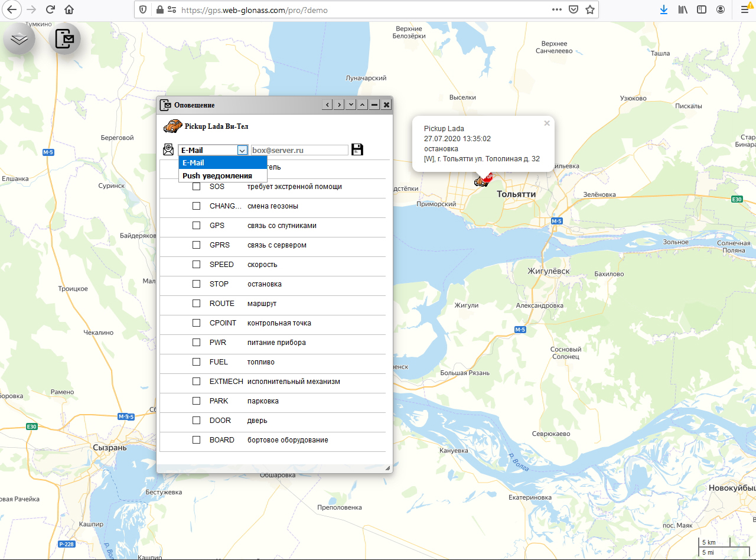Toggle the GPS satellite connection checkbox

[196, 226]
